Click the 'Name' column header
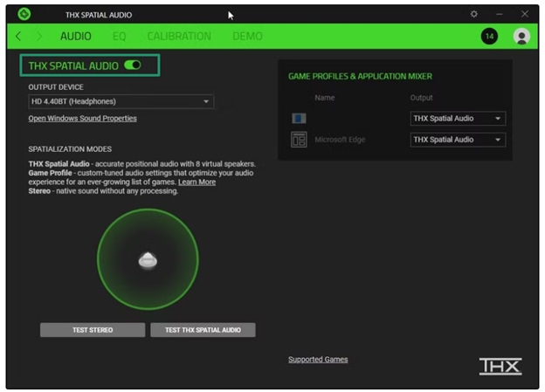545x392 pixels. (x=325, y=98)
